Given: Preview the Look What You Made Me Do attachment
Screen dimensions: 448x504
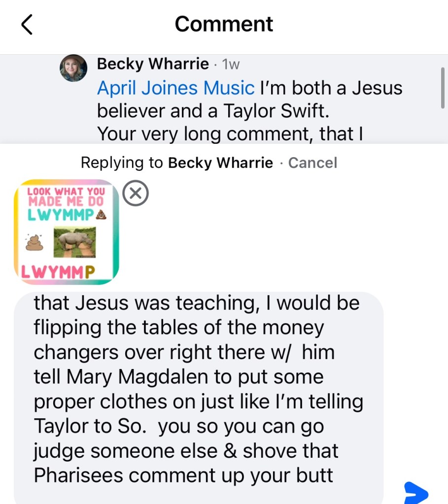Looking at the screenshot, I should [x=66, y=233].
